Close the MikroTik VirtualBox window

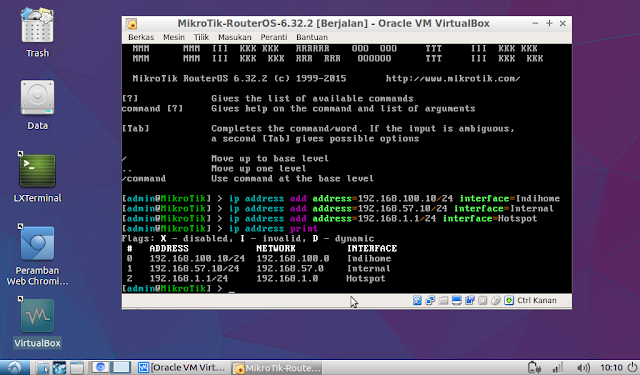pyautogui.click(x=562, y=24)
